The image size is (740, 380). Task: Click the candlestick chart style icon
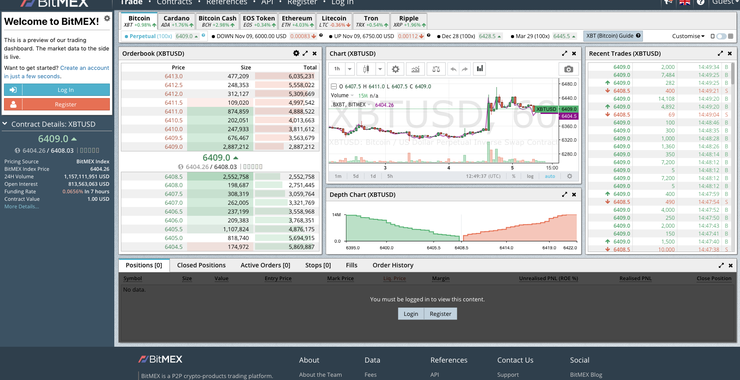tap(366, 69)
